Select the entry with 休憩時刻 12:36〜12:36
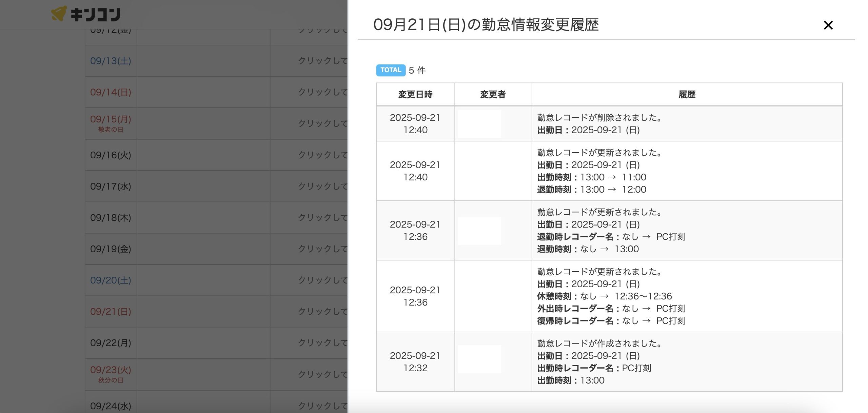The width and height of the screenshot is (868, 413). [604, 296]
